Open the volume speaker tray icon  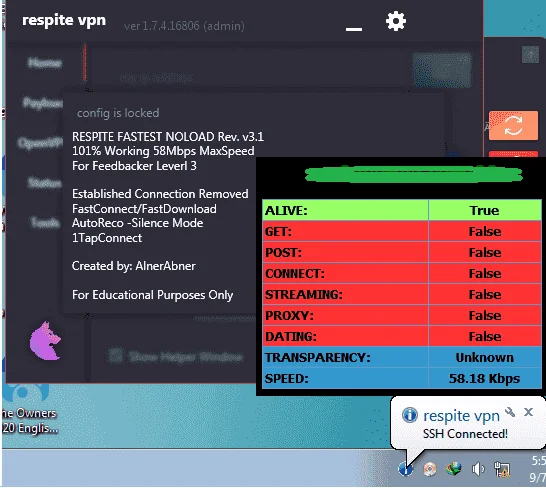point(478,469)
